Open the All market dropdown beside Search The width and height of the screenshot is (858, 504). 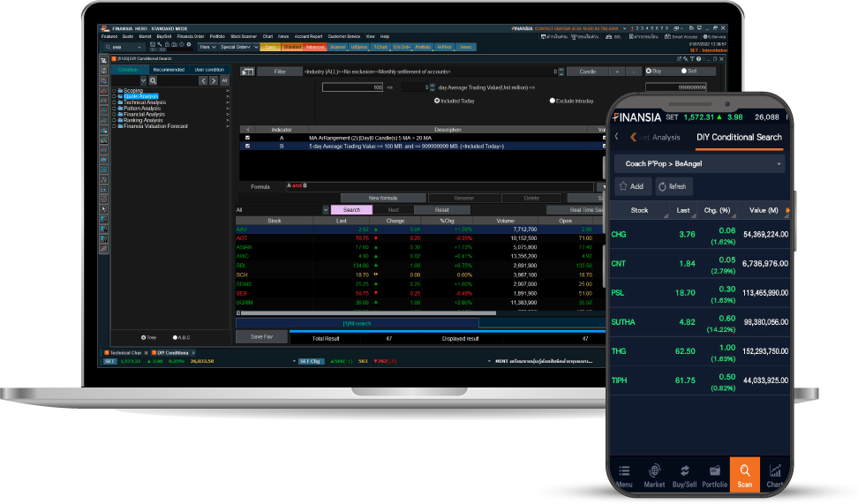pyautogui.click(x=326, y=210)
